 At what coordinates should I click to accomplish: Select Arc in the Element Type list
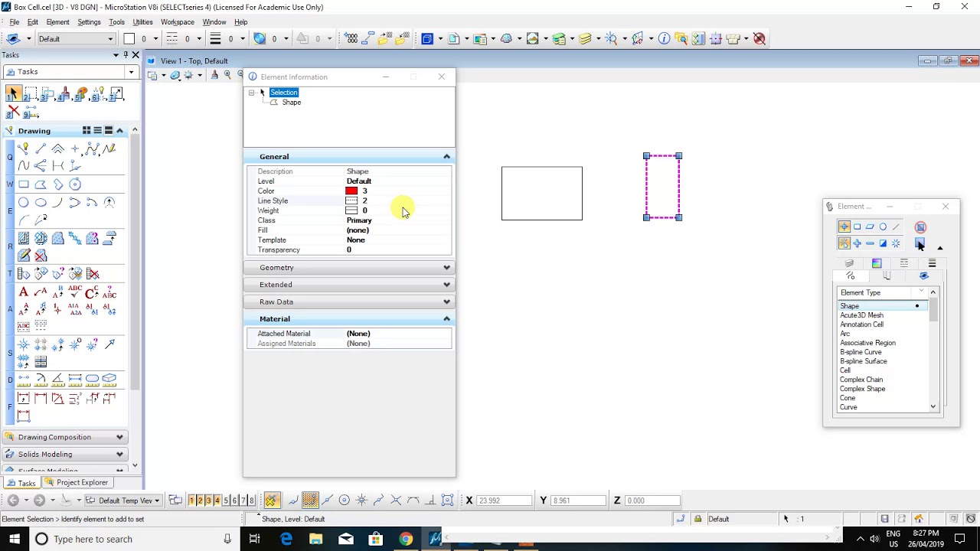(x=845, y=334)
